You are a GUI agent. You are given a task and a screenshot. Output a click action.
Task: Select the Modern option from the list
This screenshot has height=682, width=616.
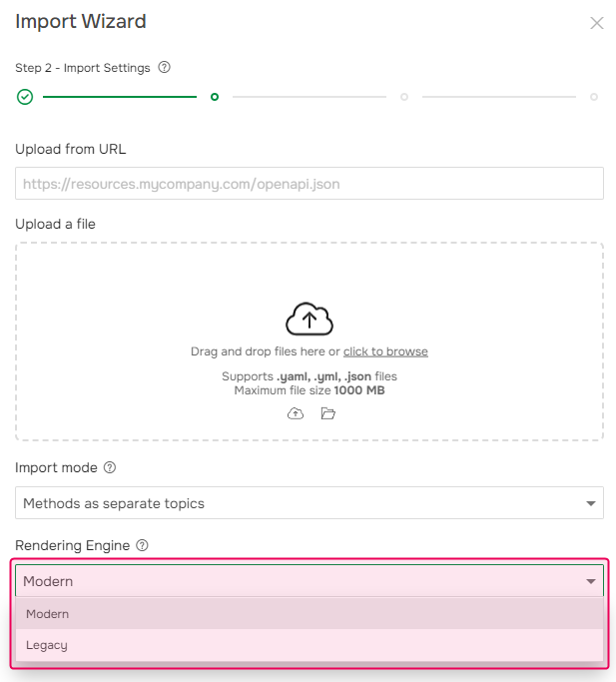48,614
